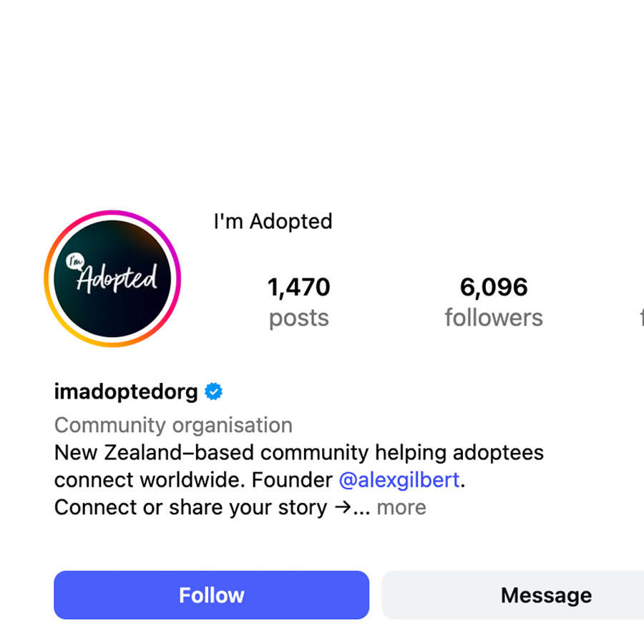Click the followers label under 6,096

(x=494, y=318)
